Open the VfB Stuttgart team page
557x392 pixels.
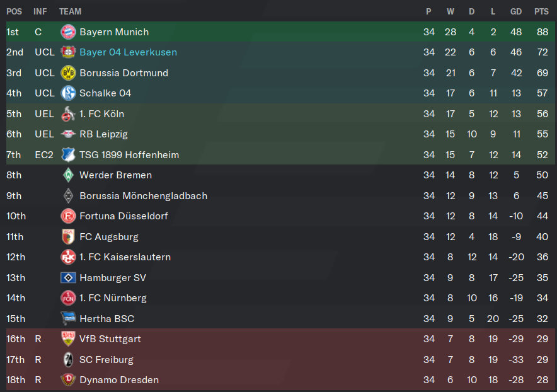coord(110,339)
